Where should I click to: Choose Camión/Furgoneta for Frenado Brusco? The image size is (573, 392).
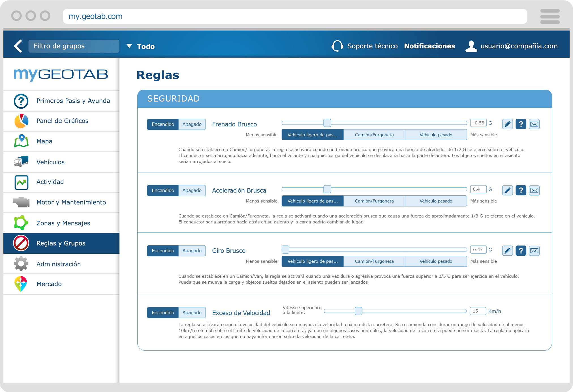tap(374, 135)
